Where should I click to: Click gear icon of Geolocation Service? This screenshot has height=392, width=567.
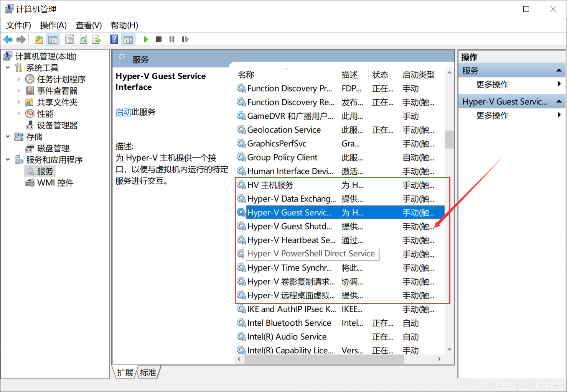pos(241,130)
